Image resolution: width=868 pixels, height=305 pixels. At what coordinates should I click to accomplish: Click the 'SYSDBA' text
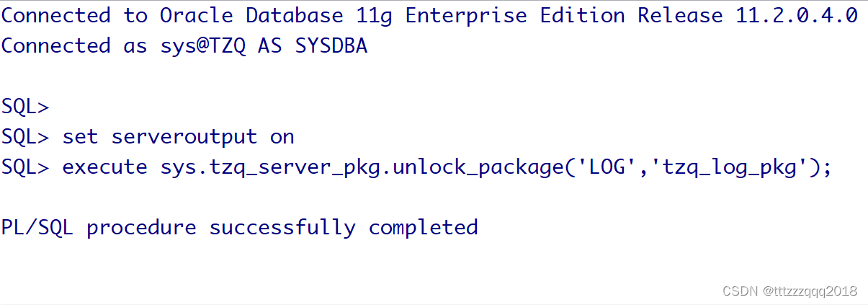(331, 46)
